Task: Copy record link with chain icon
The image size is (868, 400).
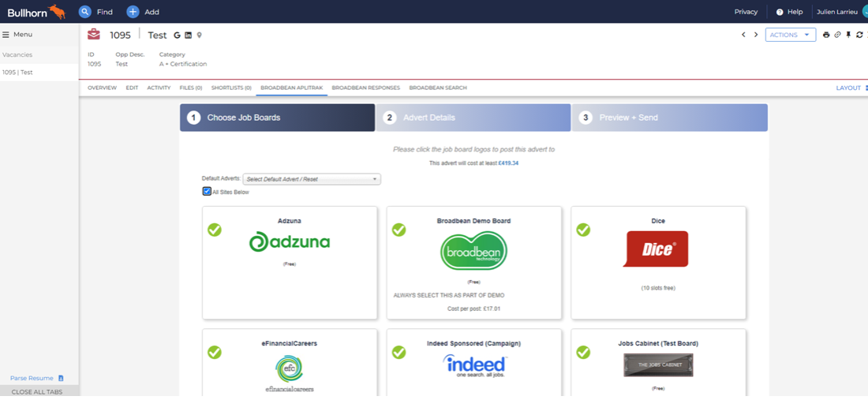Action: 837,35
